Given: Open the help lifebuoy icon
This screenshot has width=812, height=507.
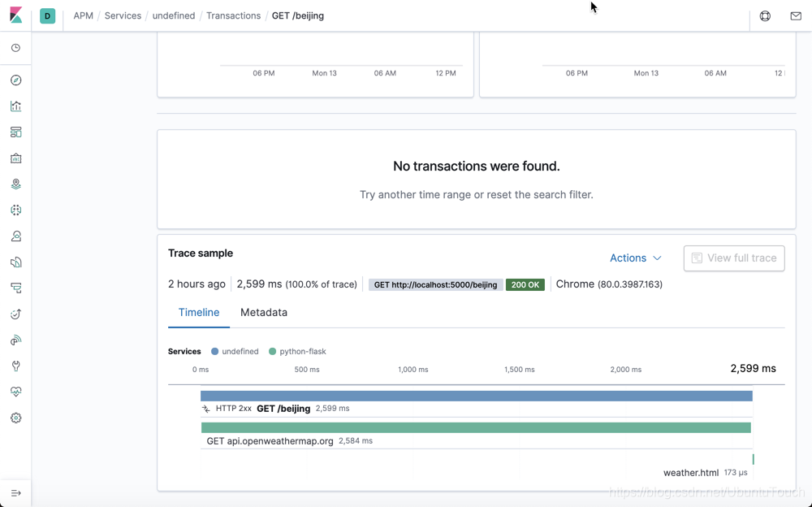Looking at the screenshot, I should [765, 16].
